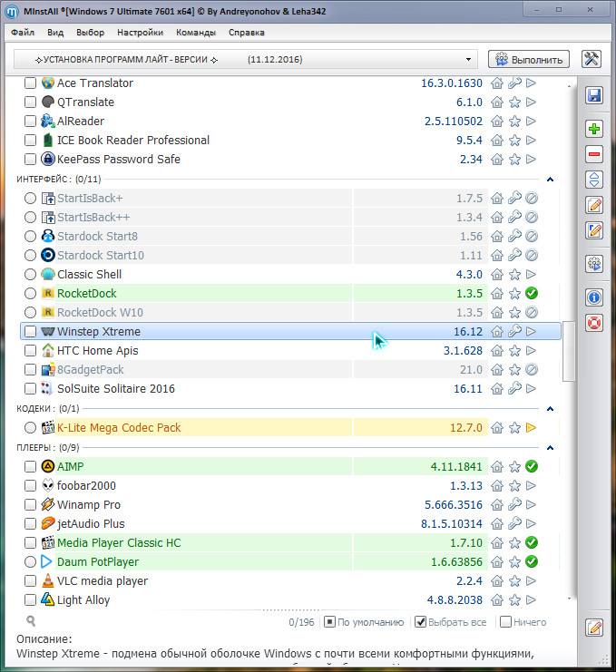
Task: Collapse the КОДЕКИ section
Action: tap(551, 408)
